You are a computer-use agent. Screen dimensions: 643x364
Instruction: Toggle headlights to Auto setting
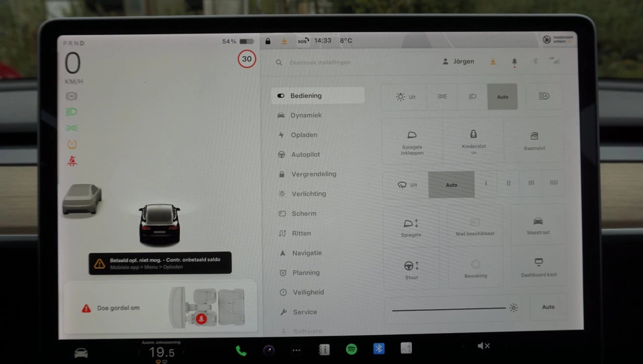502,96
